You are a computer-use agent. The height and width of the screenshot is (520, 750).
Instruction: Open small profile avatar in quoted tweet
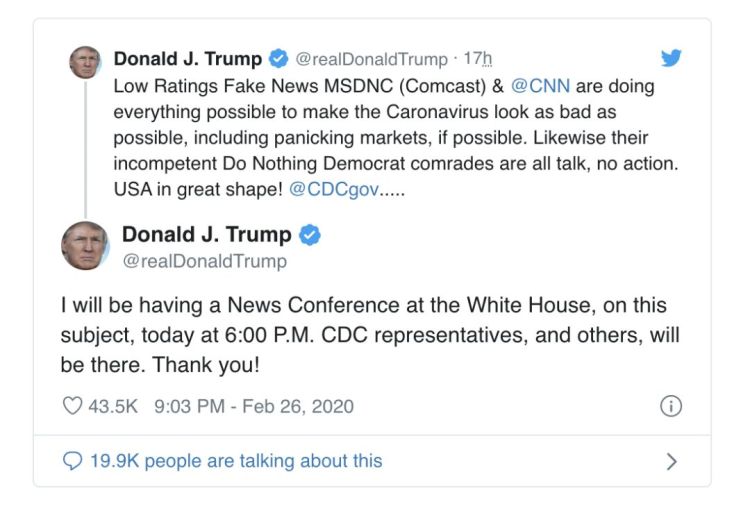click(x=85, y=63)
